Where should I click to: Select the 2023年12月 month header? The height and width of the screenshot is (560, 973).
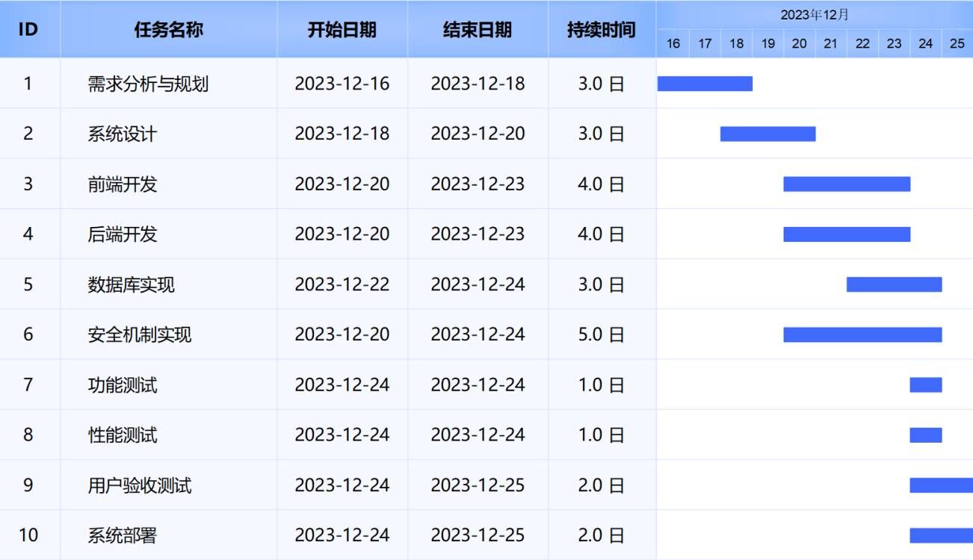tap(815, 15)
